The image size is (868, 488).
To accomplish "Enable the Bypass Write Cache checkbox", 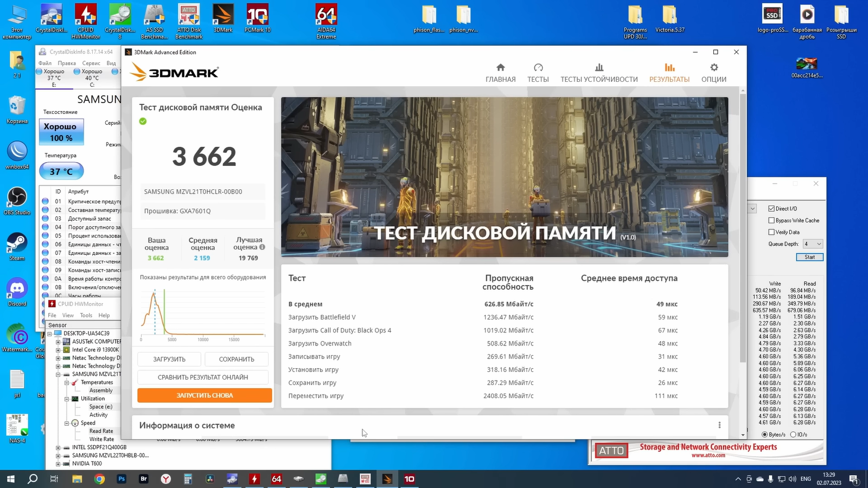I will tap(771, 221).
